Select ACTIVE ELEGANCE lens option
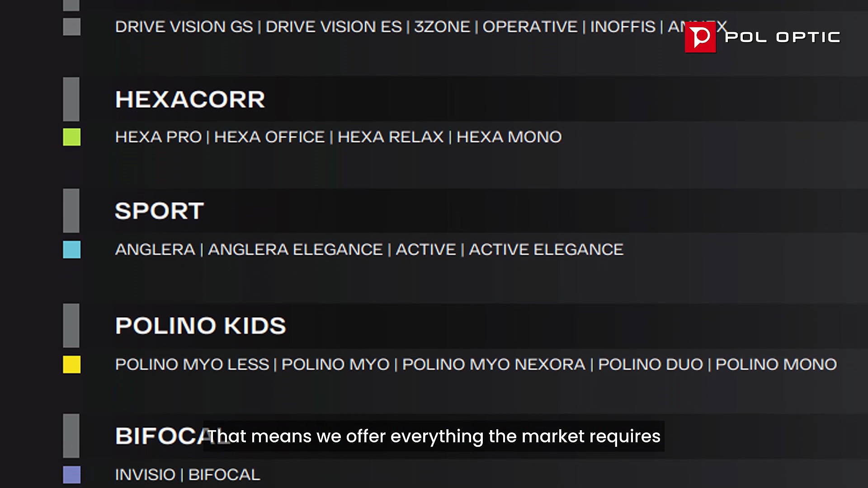This screenshot has height=488, width=868. (x=546, y=249)
